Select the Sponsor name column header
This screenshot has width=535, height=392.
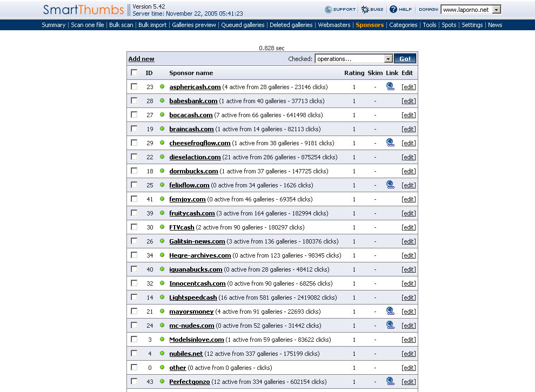click(191, 72)
